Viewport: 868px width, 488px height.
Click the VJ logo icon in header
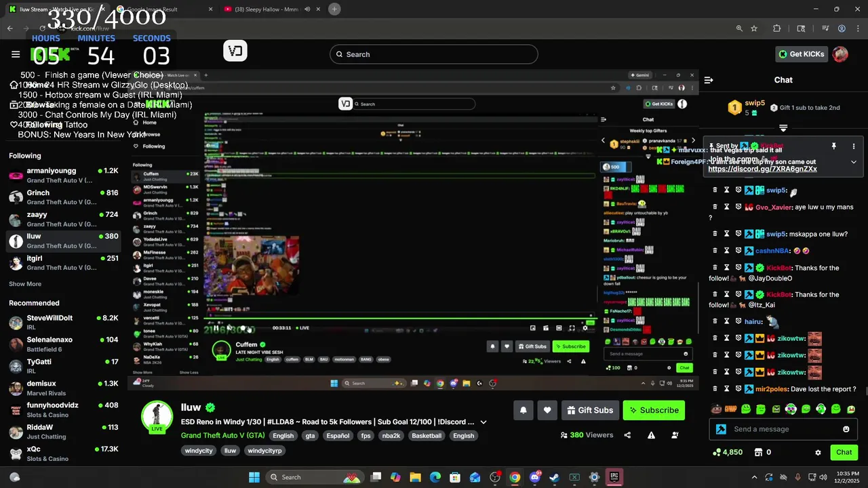(x=235, y=51)
